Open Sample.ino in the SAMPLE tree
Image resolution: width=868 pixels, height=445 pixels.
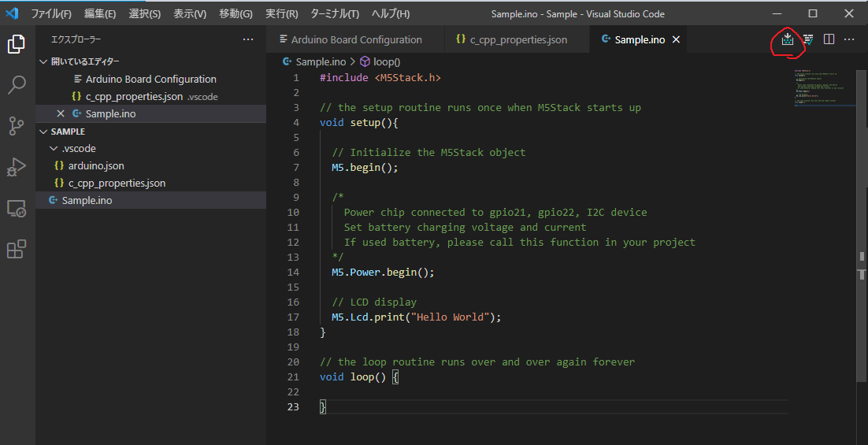[x=150, y=200]
